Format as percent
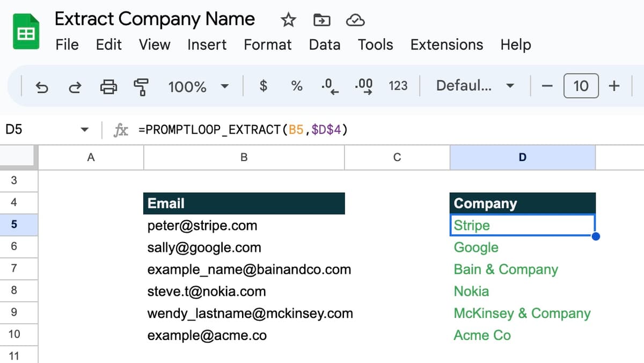The image size is (644, 363). tap(297, 86)
